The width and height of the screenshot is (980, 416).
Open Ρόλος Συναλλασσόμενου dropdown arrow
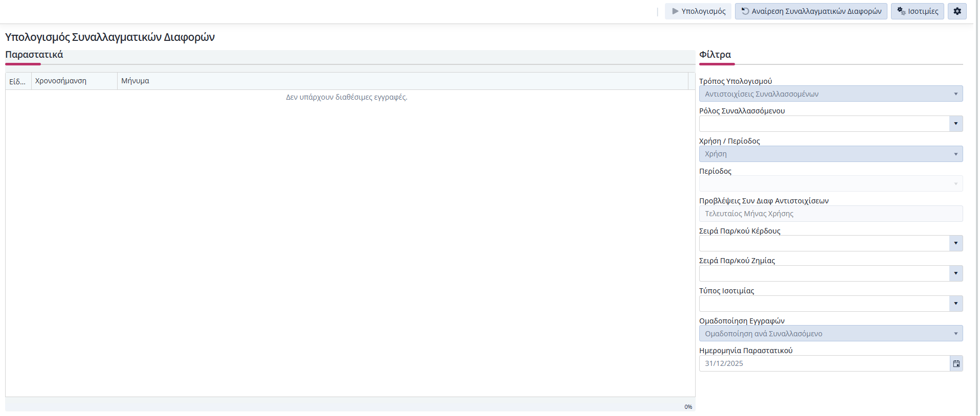coord(955,124)
